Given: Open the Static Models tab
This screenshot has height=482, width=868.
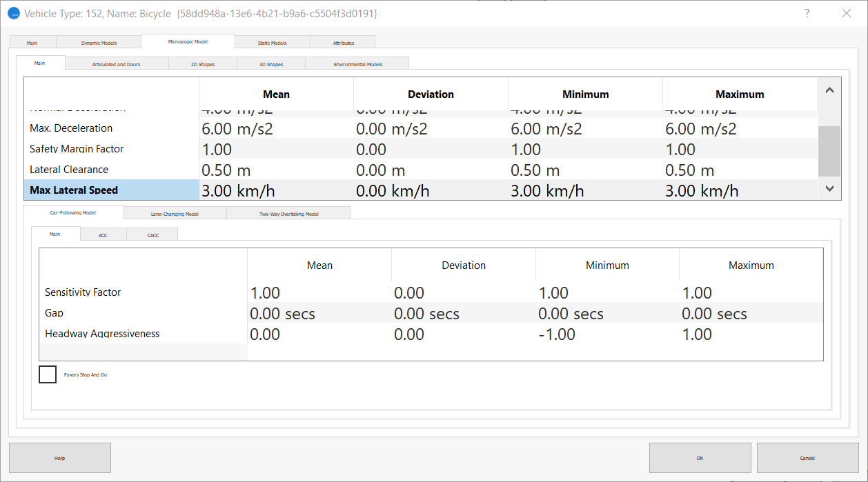Looking at the screenshot, I should [273, 43].
